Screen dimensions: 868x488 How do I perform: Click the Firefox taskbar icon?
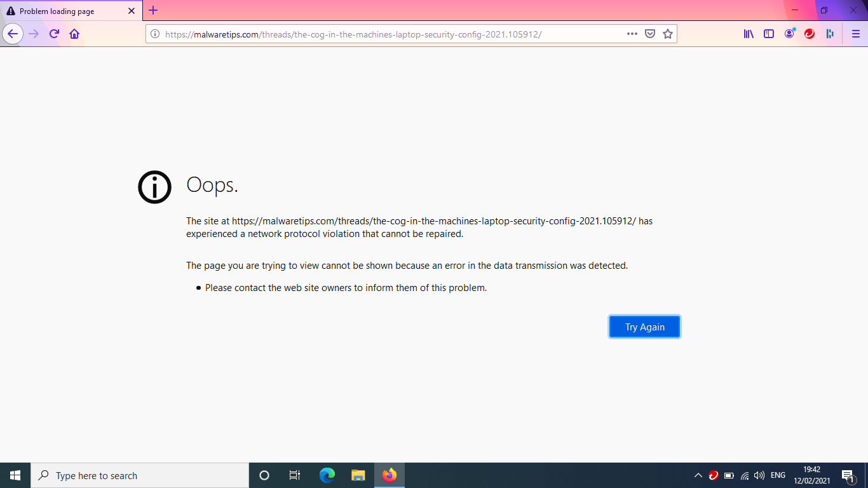(390, 475)
